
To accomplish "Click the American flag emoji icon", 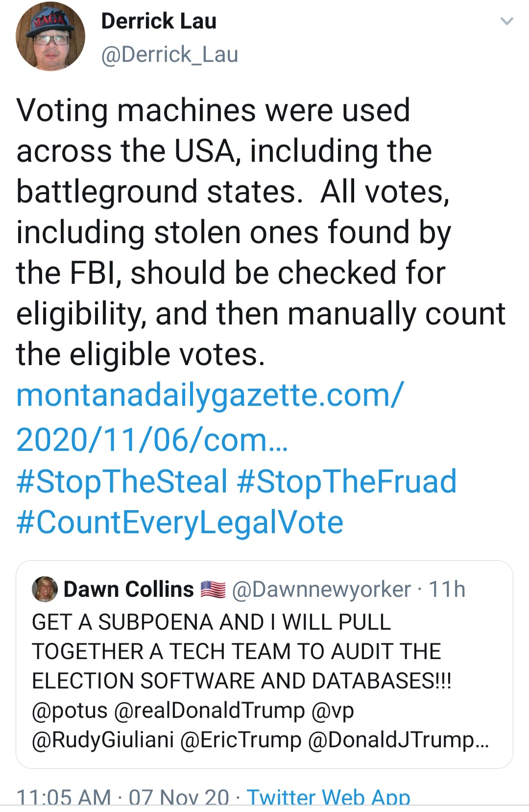I will coord(213,589).
